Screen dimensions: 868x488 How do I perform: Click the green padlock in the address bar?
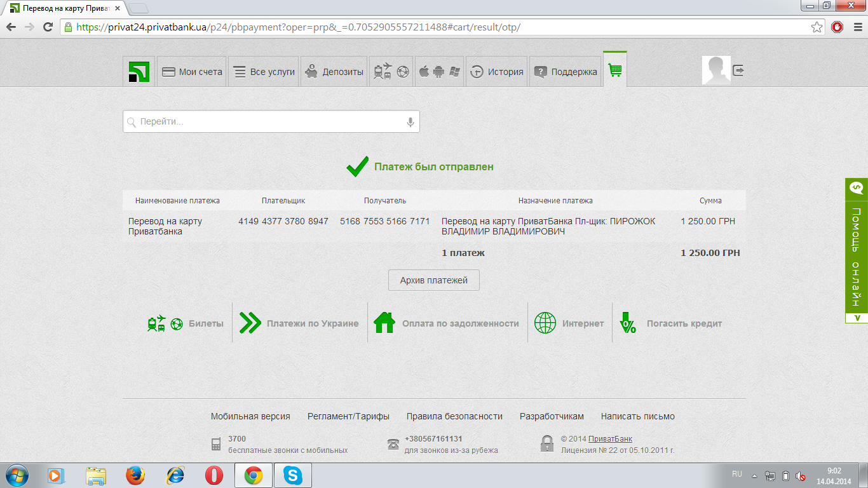click(68, 27)
